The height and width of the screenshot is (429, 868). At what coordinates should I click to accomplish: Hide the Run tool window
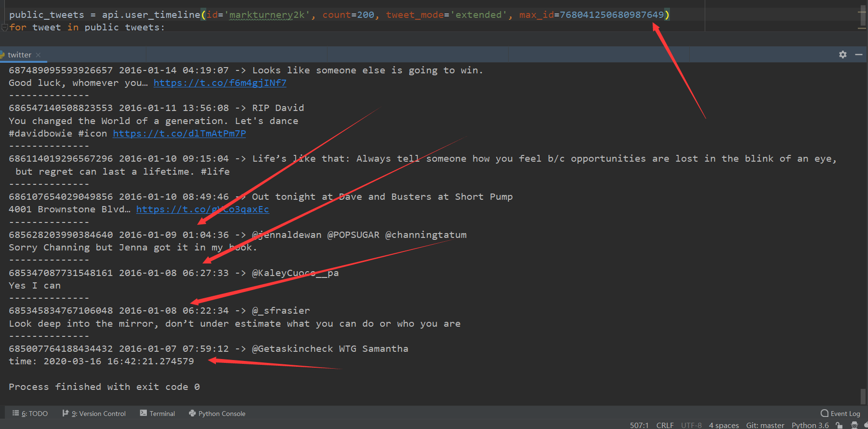click(859, 55)
